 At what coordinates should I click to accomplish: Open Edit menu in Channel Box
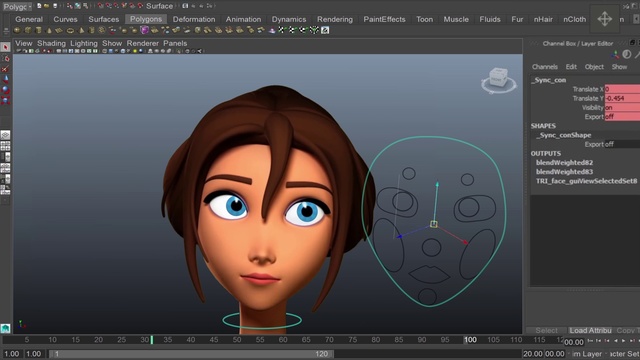tap(571, 67)
